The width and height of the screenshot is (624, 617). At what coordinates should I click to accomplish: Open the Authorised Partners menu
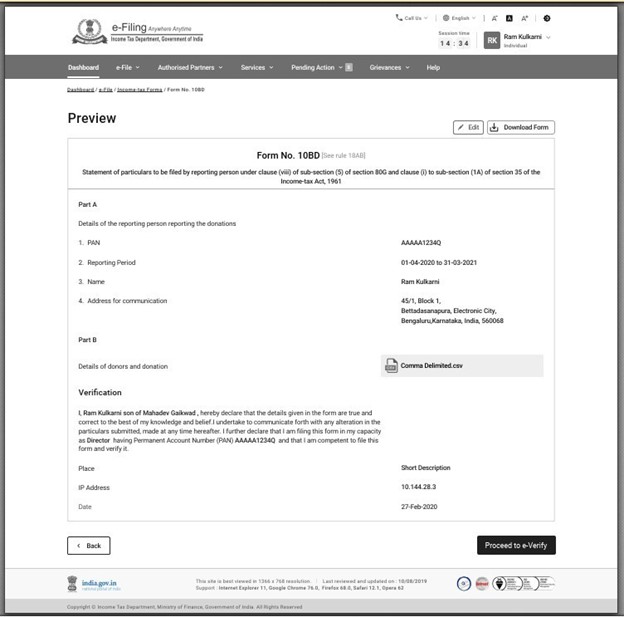189,67
